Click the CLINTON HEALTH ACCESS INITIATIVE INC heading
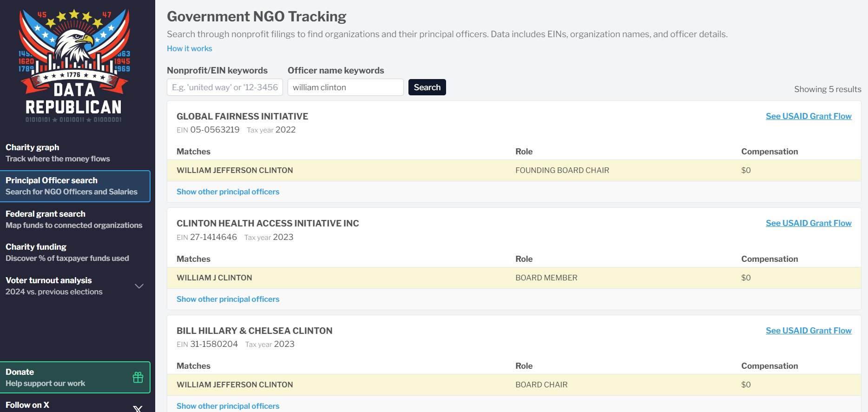This screenshot has width=868, height=412. [x=268, y=223]
